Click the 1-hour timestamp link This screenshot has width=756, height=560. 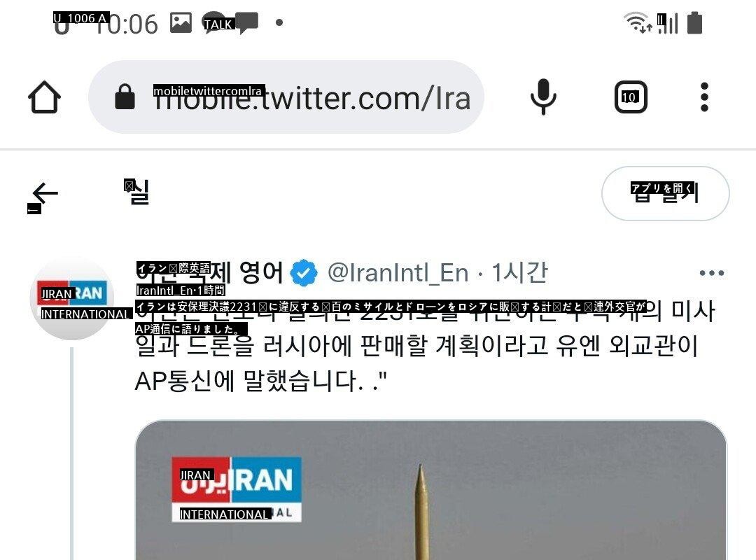tap(519, 272)
